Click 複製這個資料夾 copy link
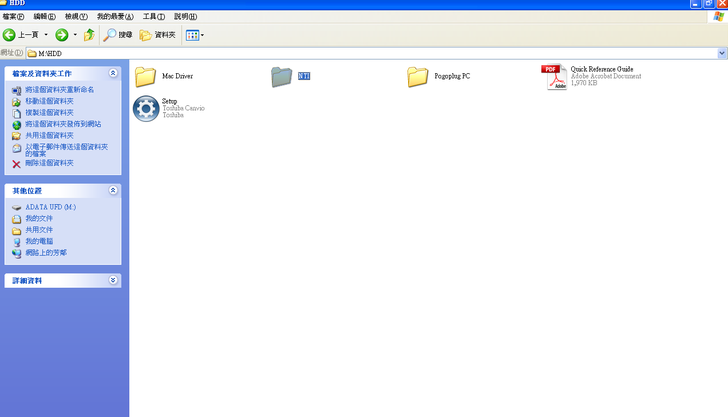 point(49,113)
